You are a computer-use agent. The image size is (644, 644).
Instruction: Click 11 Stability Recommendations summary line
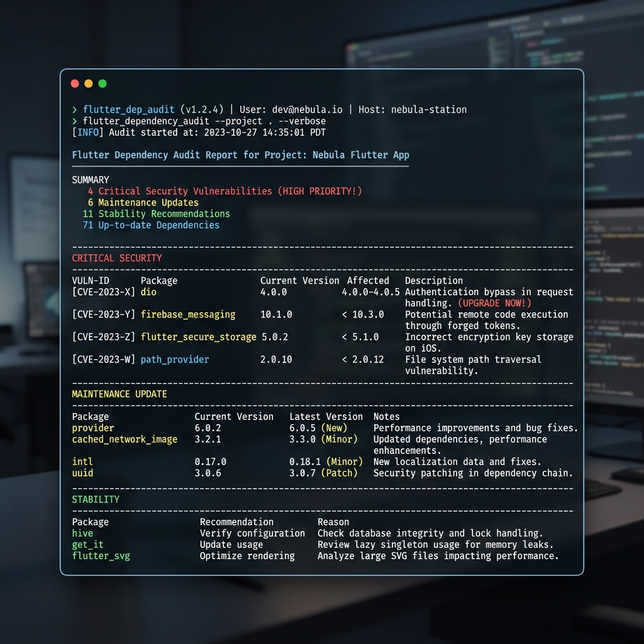point(156,214)
